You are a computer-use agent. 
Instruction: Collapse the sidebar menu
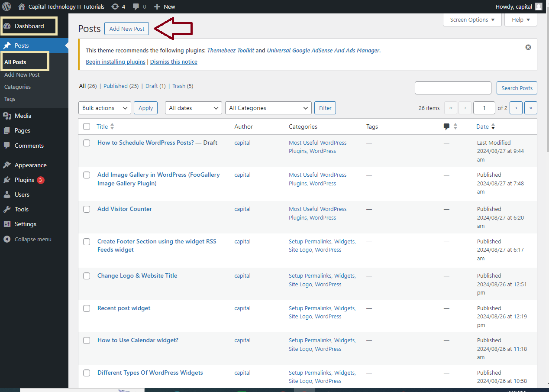pyautogui.click(x=32, y=239)
